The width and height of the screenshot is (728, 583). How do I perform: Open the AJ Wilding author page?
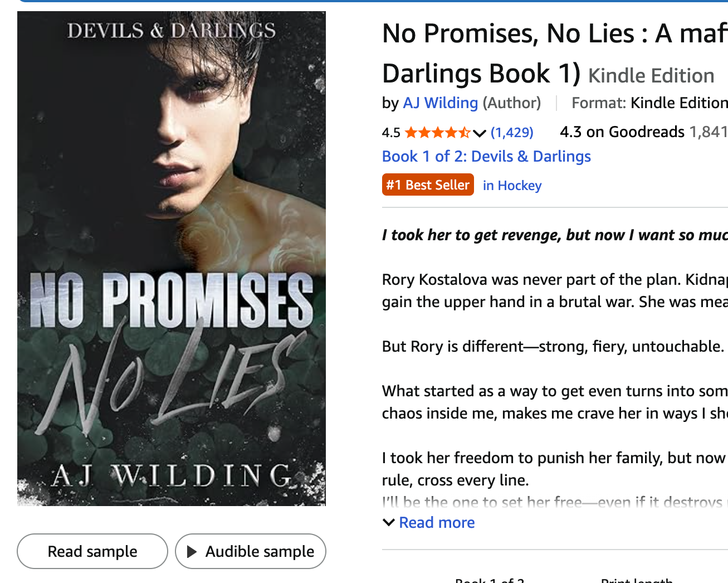click(x=440, y=103)
